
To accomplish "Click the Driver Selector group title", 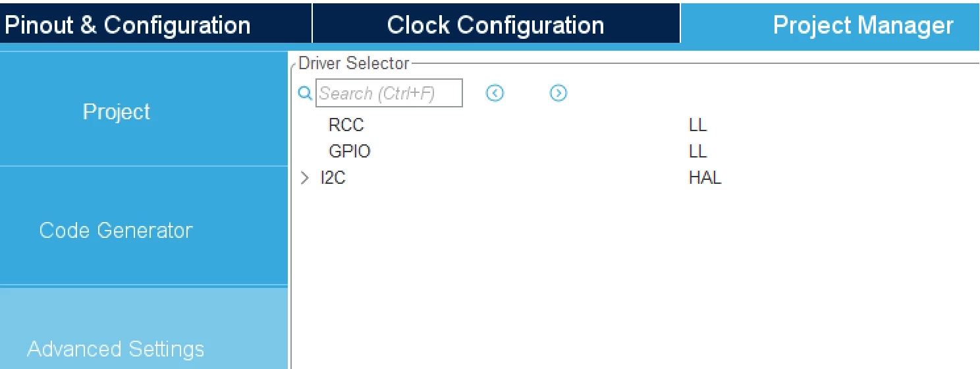I will [x=354, y=63].
